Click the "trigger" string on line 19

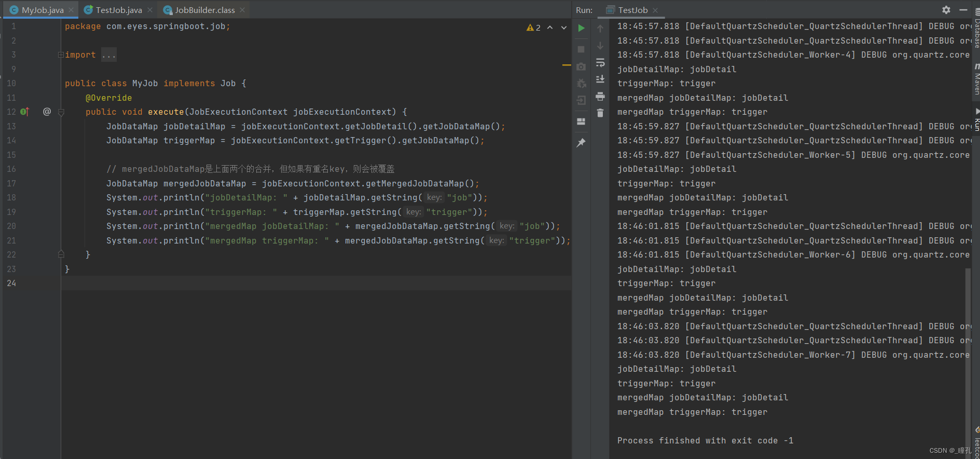click(449, 212)
